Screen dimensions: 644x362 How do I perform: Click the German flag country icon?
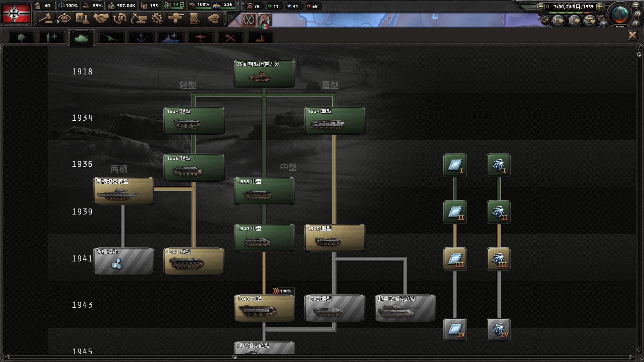pos(16,13)
